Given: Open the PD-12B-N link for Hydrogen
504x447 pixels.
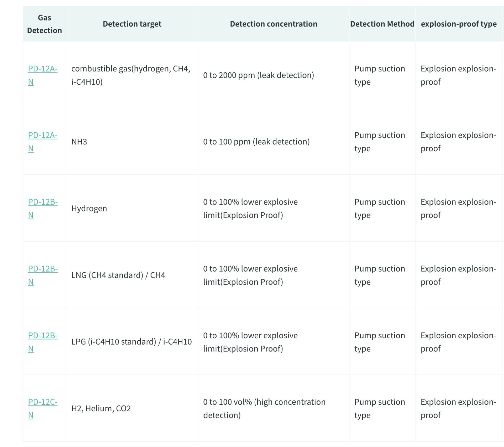Looking at the screenshot, I should pyautogui.click(x=43, y=209).
